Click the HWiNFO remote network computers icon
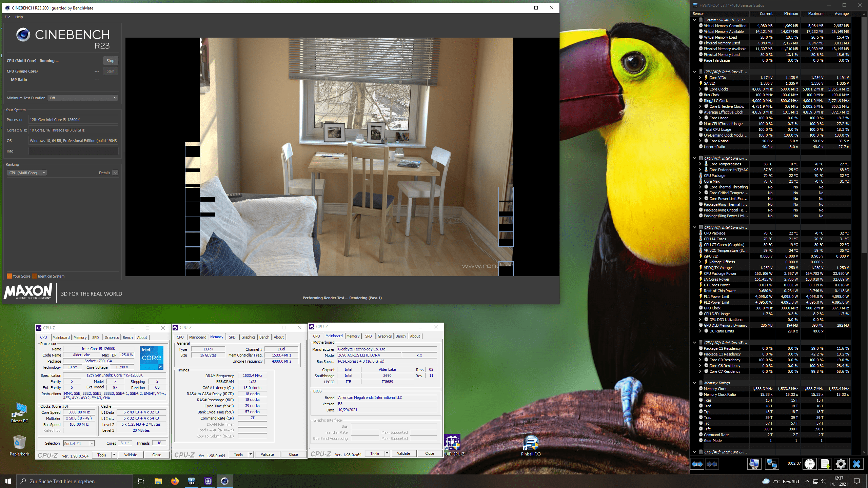 click(772, 464)
